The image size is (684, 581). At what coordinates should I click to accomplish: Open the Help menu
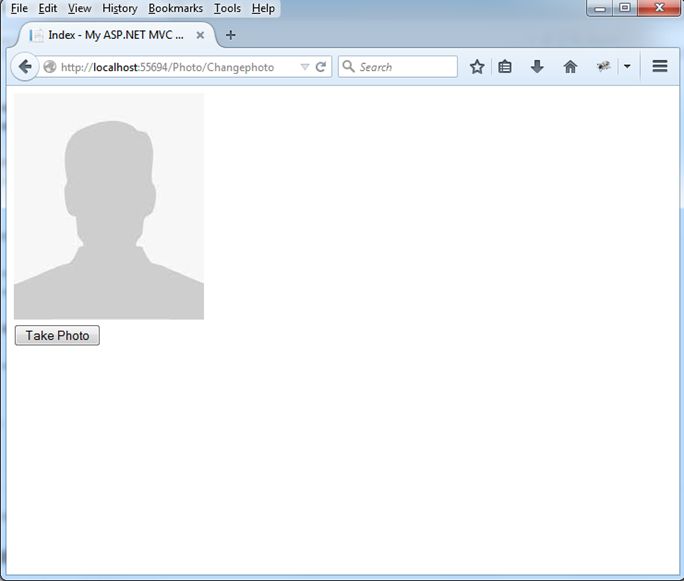263,8
